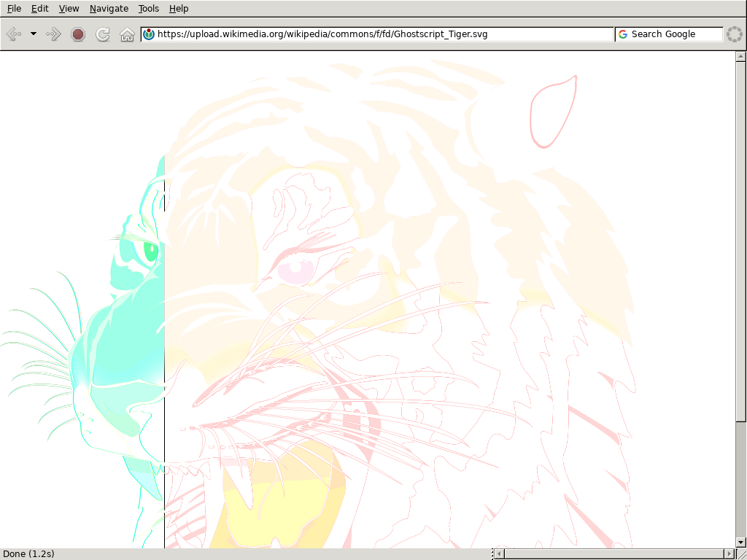Screen dimensions: 747x560
Task: Click the vertical scrollbar up arrow
Action: 741,56
